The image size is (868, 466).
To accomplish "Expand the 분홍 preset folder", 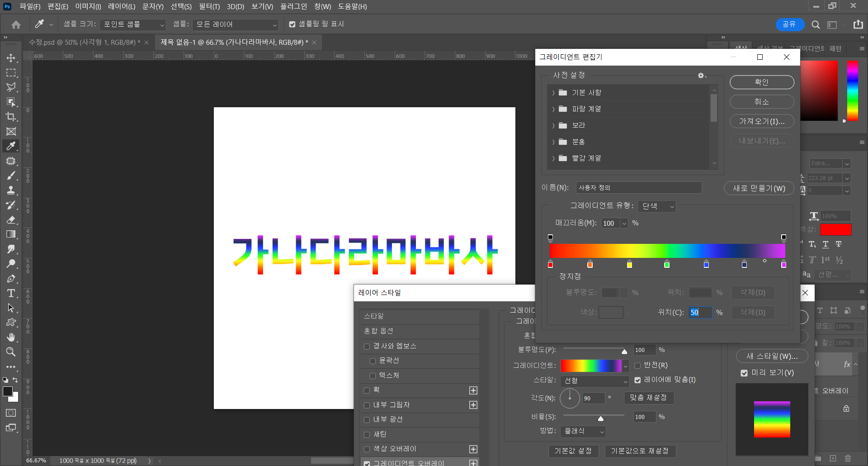I will click(553, 142).
